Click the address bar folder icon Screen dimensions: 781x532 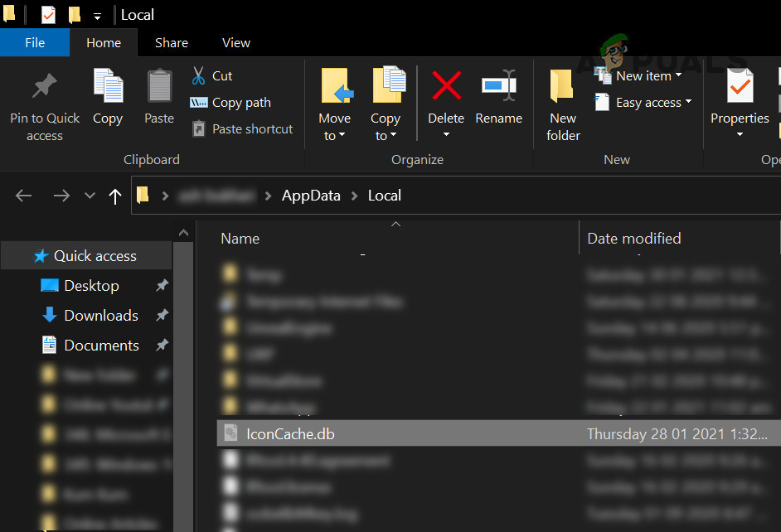pyautogui.click(x=143, y=195)
